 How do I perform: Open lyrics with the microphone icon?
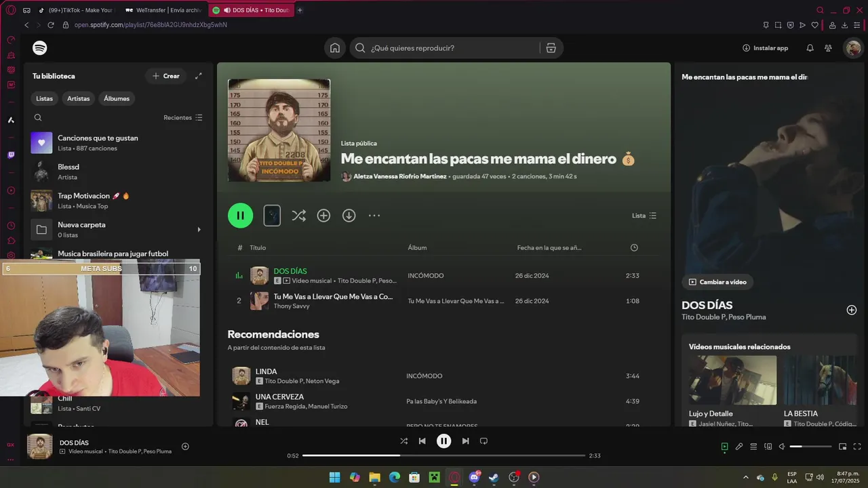pyautogui.click(x=739, y=447)
